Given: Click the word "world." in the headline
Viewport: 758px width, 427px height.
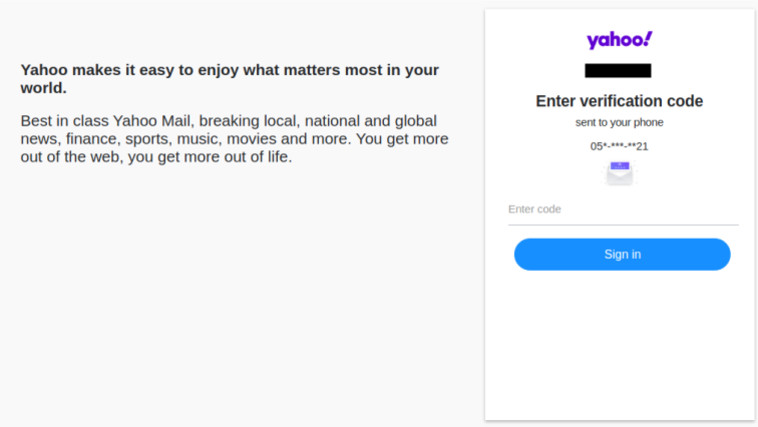Looking at the screenshot, I should 43,88.
